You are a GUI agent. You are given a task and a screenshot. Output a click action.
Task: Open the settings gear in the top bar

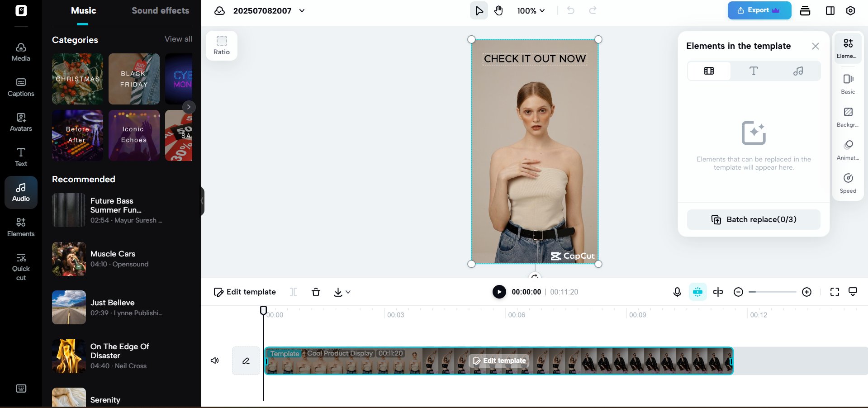pos(851,10)
